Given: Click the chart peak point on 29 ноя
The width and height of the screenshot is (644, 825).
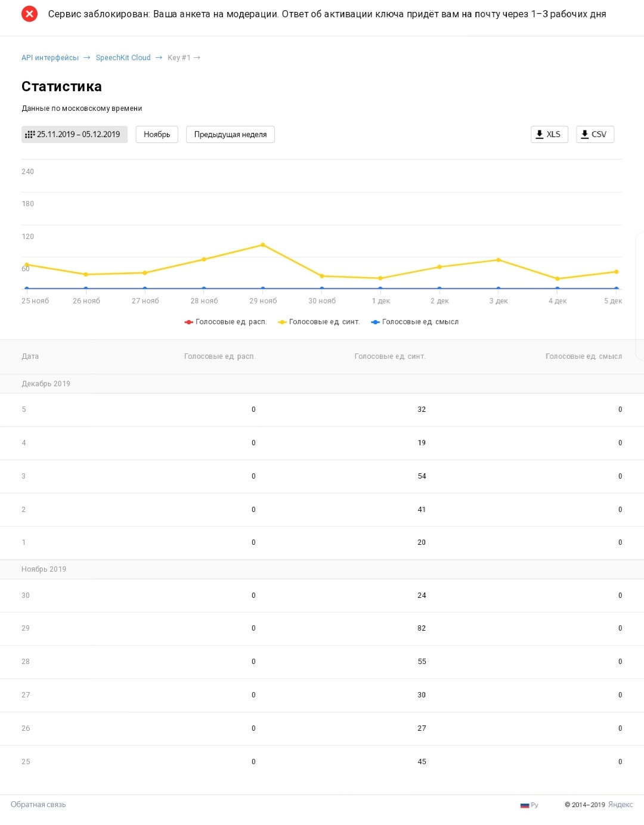Looking at the screenshot, I should pos(263,244).
